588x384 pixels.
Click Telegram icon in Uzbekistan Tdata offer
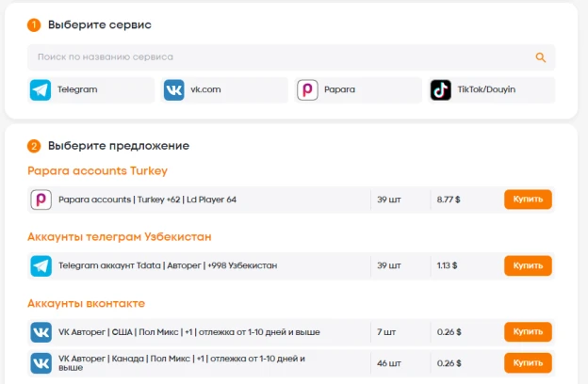[41, 265]
